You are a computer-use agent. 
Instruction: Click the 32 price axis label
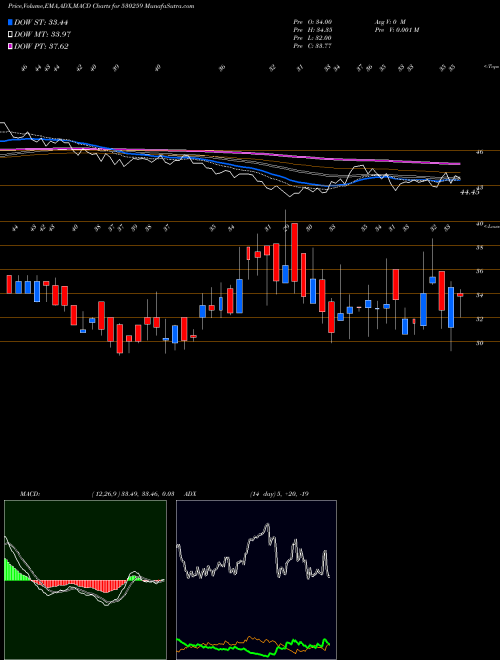tap(479, 319)
